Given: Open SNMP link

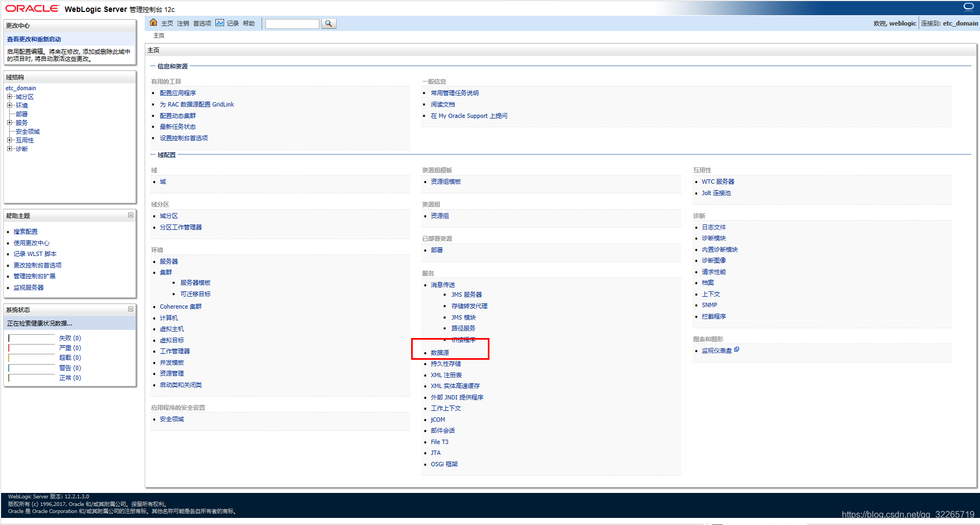Looking at the screenshot, I should pos(709,305).
